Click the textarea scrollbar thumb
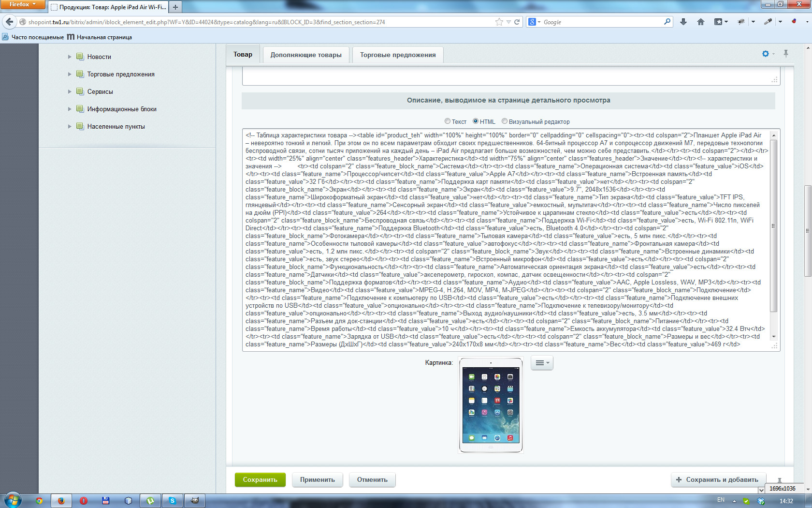This screenshot has width=812, height=508. 774,226
